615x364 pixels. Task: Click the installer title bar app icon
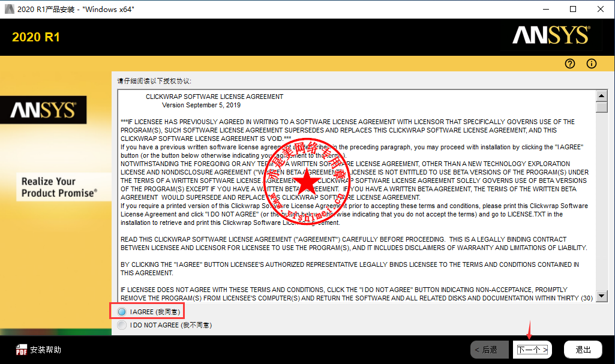(x=9, y=9)
